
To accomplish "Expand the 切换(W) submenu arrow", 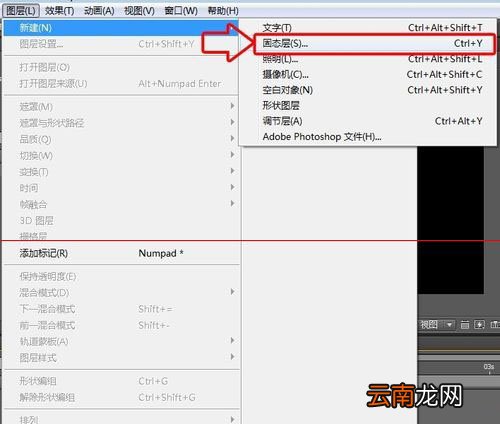I will [x=232, y=155].
